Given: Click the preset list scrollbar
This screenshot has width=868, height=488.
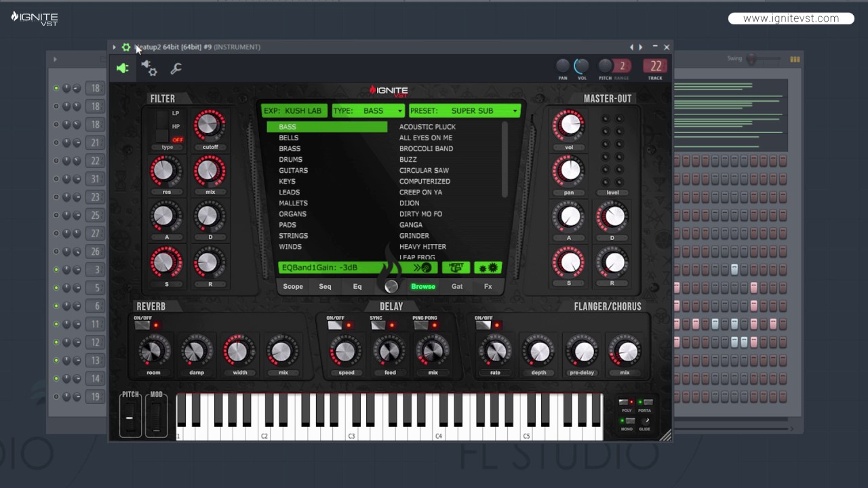Looking at the screenshot, I should [505, 160].
